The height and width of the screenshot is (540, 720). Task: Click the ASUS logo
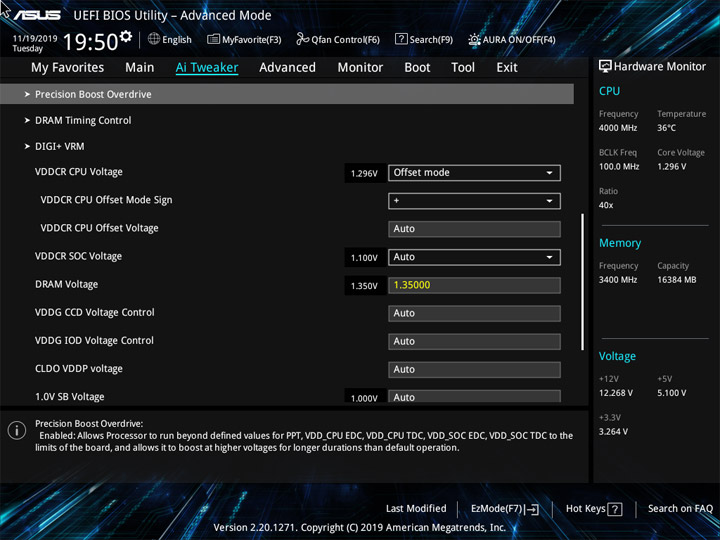click(x=37, y=15)
